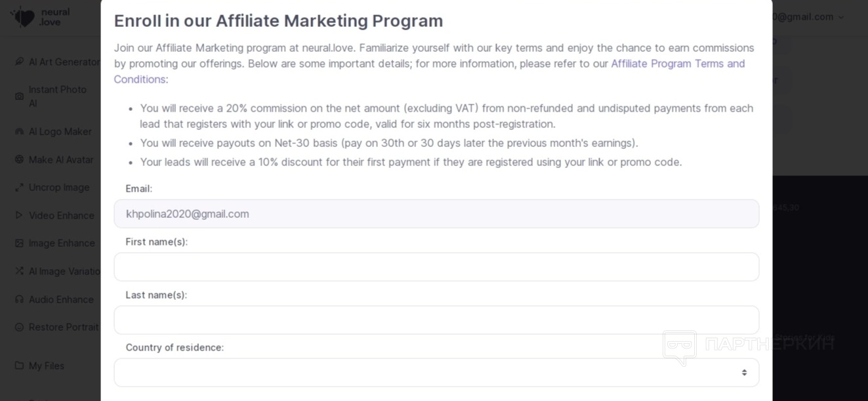Click Restore Portrait smiley icon
868x401 pixels.
[x=19, y=327]
